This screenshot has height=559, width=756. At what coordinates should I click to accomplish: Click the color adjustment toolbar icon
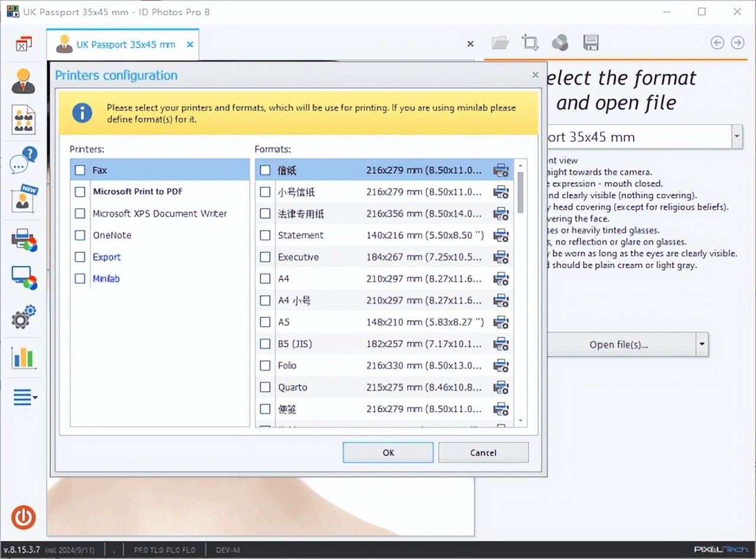coord(560,43)
